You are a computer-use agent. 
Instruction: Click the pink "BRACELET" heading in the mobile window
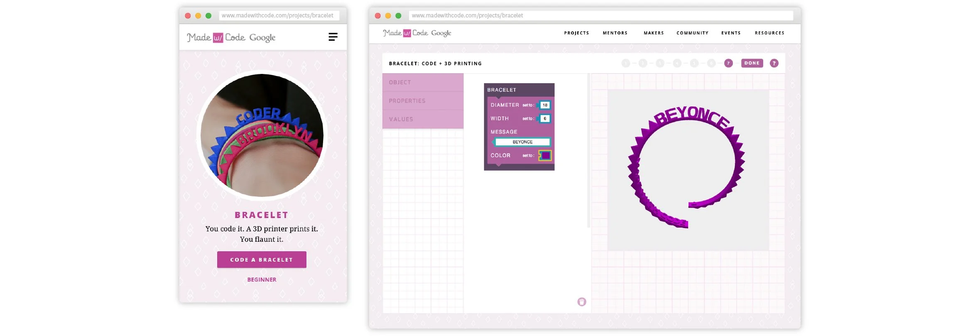pyautogui.click(x=262, y=215)
